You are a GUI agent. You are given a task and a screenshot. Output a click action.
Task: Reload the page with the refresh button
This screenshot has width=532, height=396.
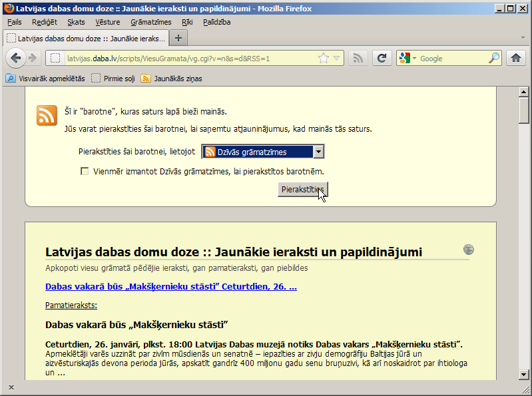coord(382,59)
